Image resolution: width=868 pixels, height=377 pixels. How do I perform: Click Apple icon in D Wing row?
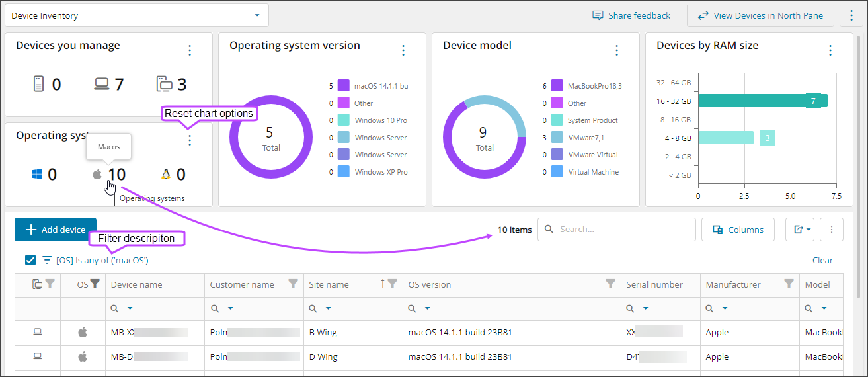pyautogui.click(x=83, y=357)
